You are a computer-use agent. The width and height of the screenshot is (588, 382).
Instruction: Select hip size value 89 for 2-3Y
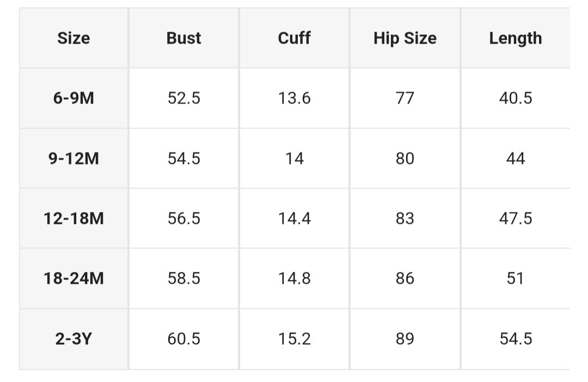point(405,339)
